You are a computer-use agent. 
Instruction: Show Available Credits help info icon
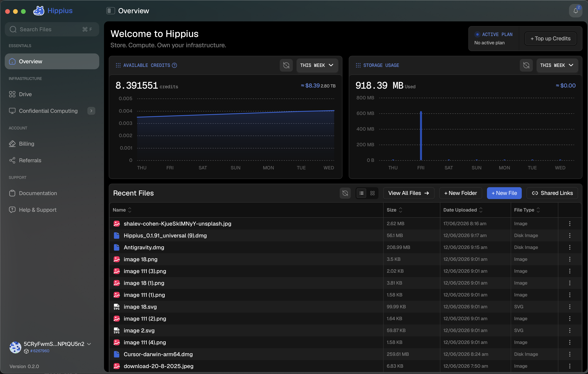point(174,65)
